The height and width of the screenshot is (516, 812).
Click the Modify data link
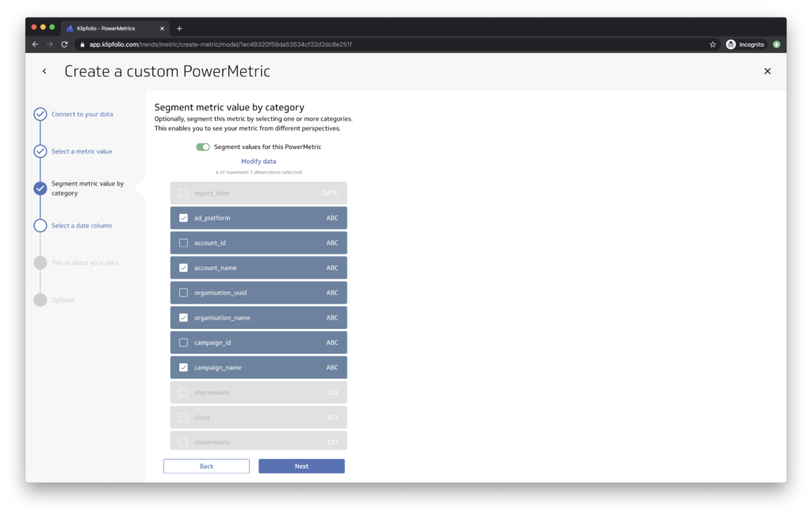click(x=259, y=162)
